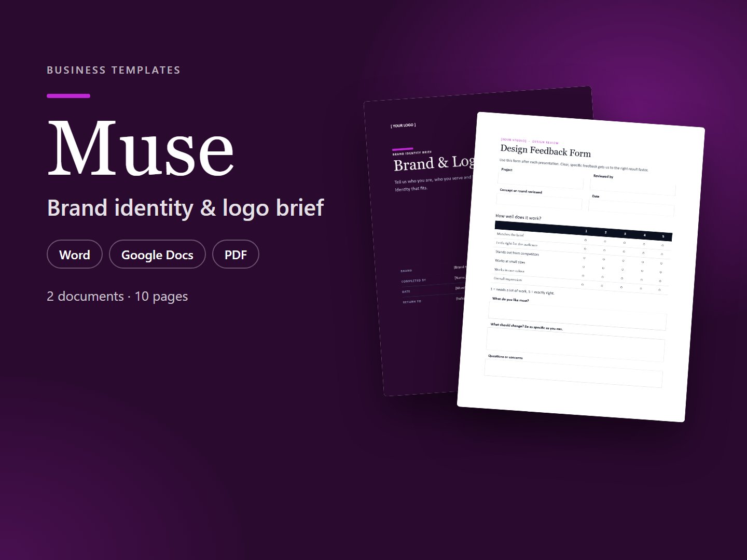The width and height of the screenshot is (747, 560).
Task: Click the '[YOUR STUDIO] · DESIGN REVIEW' label
Action: tap(530, 141)
